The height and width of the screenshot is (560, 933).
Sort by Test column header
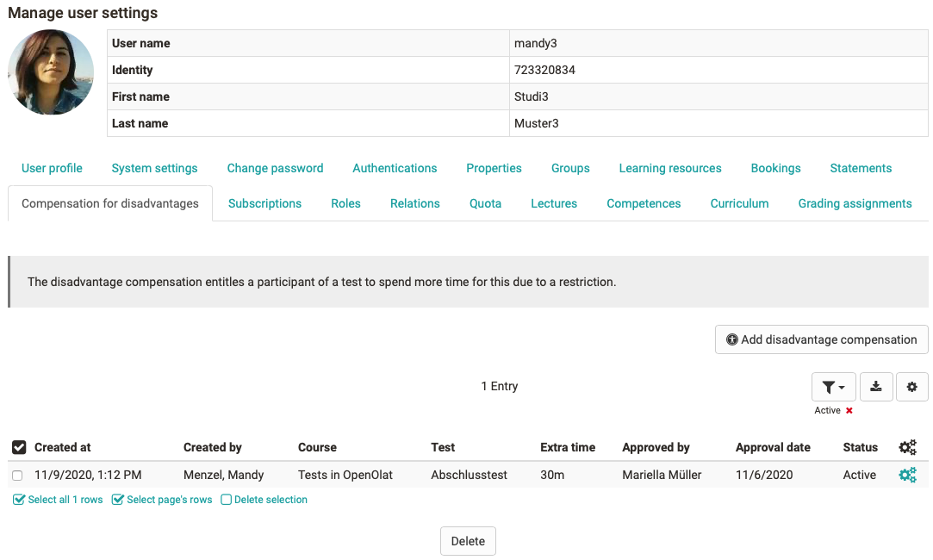point(443,447)
